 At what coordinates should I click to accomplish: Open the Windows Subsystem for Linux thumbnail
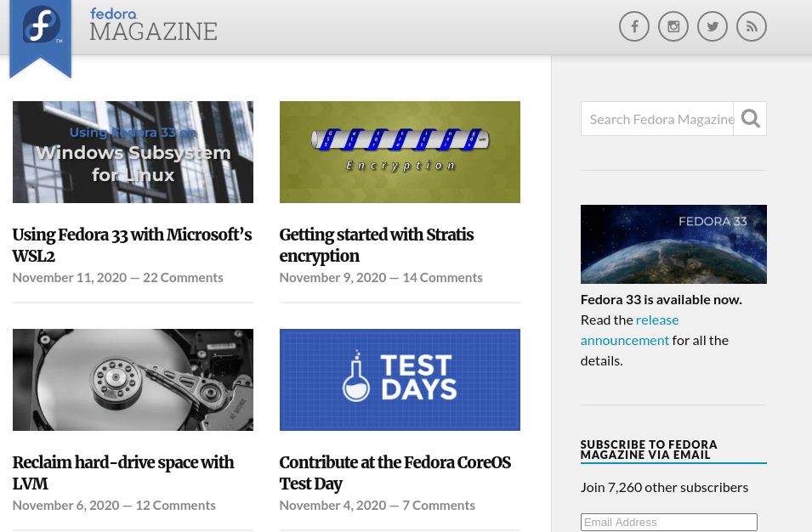(133, 152)
